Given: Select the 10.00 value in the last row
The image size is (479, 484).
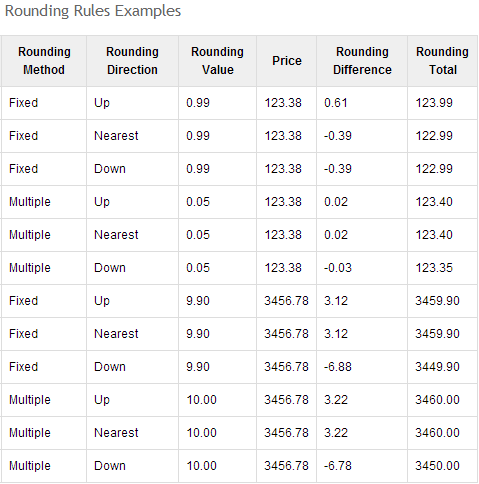Looking at the screenshot, I should pyautogui.click(x=201, y=466).
